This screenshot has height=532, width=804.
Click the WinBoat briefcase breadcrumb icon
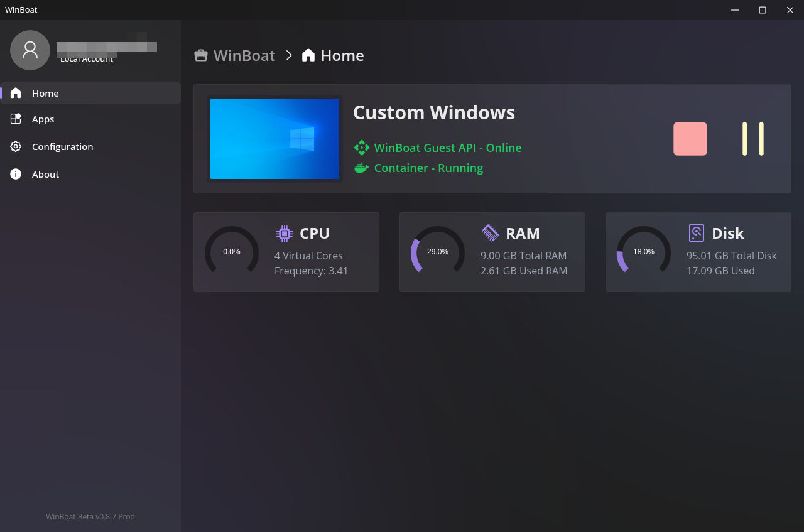(201, 56)
